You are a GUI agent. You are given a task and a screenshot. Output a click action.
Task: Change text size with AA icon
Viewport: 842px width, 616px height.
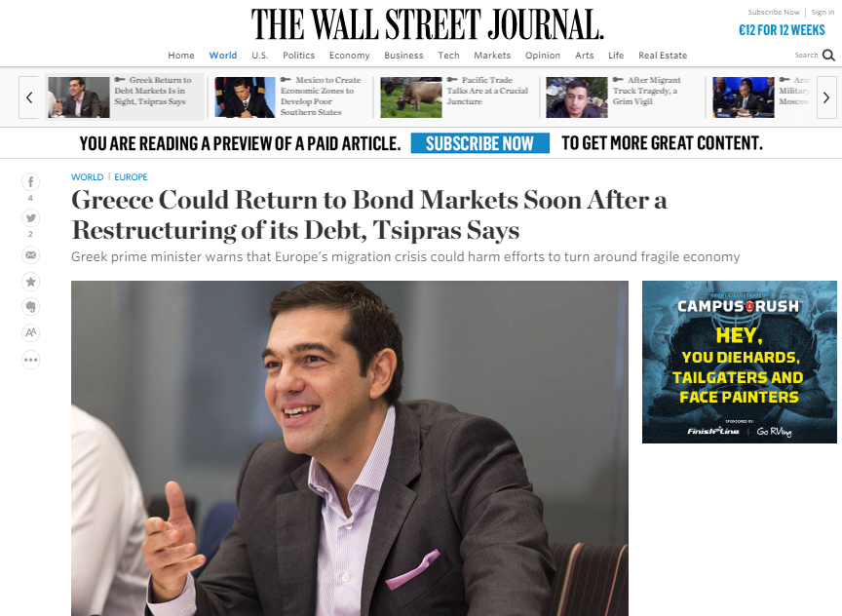[30, 333]
